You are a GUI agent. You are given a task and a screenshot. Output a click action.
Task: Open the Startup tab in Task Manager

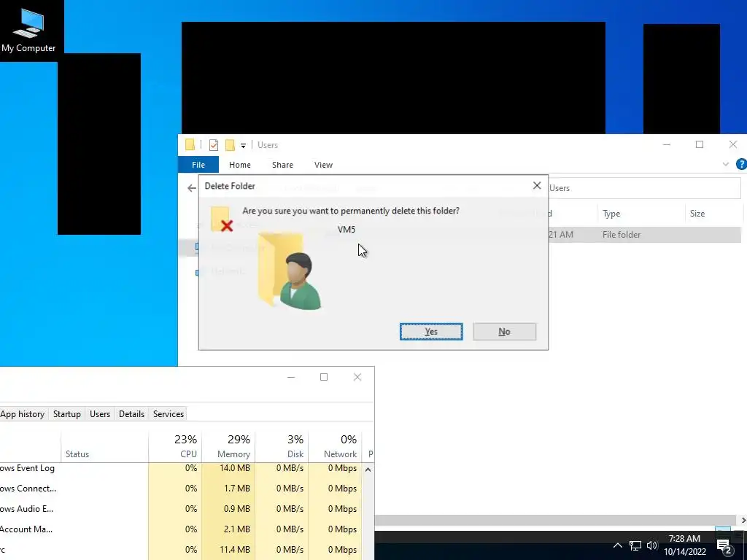point(66,414)
